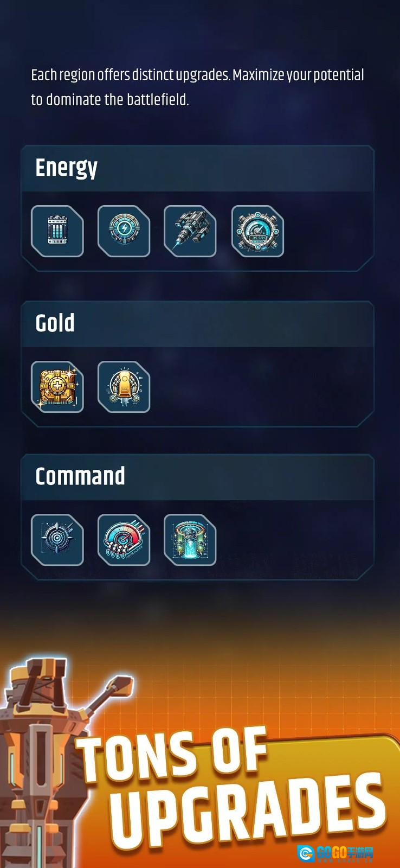Tap the gold bar trophy icon
The image size is (400, 868).
[x=124, y=387]
